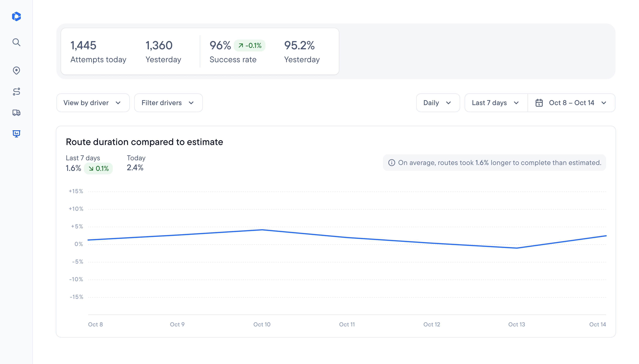Open the routes icon in sidebar
The height and width of the screenshot is (364, 639).
tap(16, 91)
